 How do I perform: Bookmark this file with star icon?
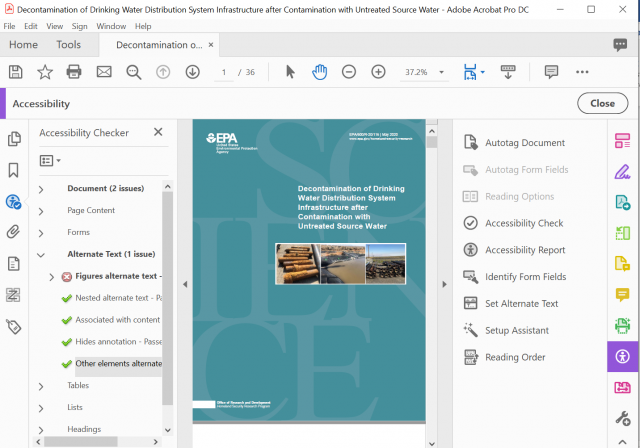click(45, 72)
